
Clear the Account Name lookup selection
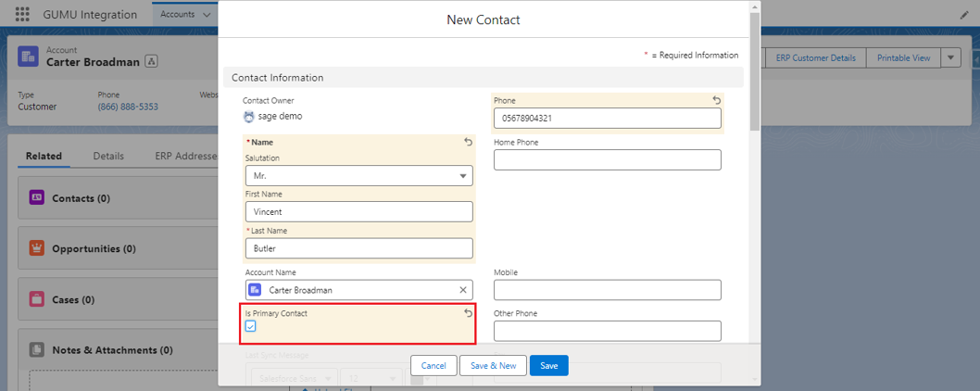pos(463,290)
